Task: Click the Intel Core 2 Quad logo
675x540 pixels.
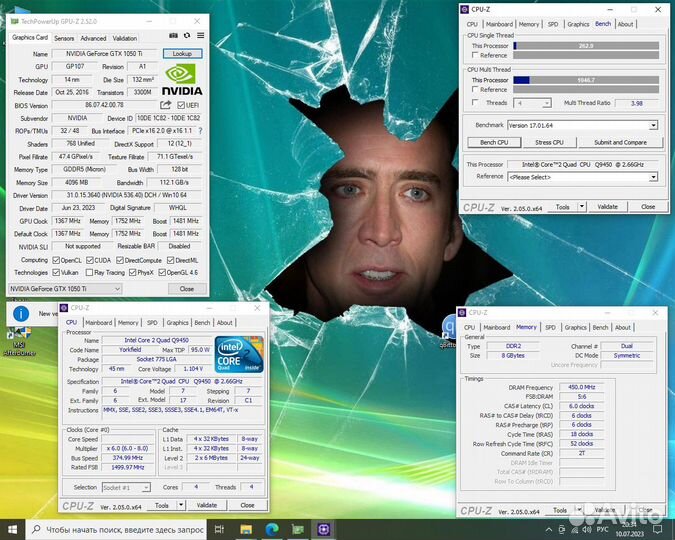Action: (x=239, y=354)
